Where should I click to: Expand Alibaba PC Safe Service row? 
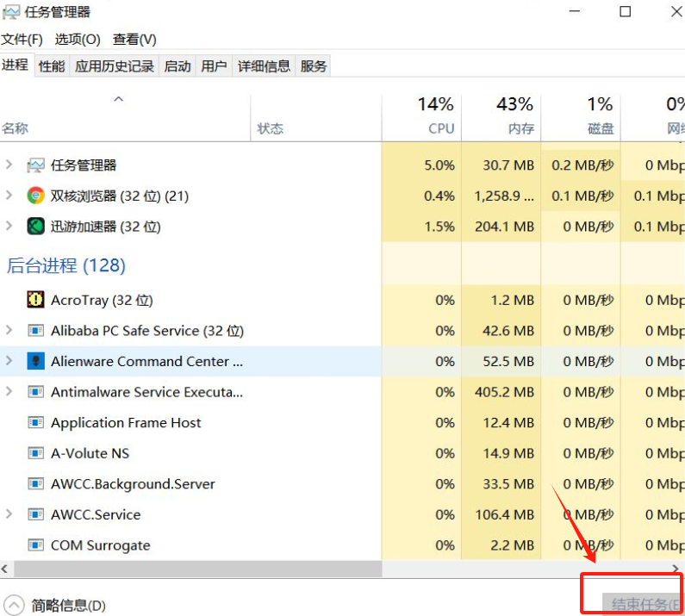[9, 330]
